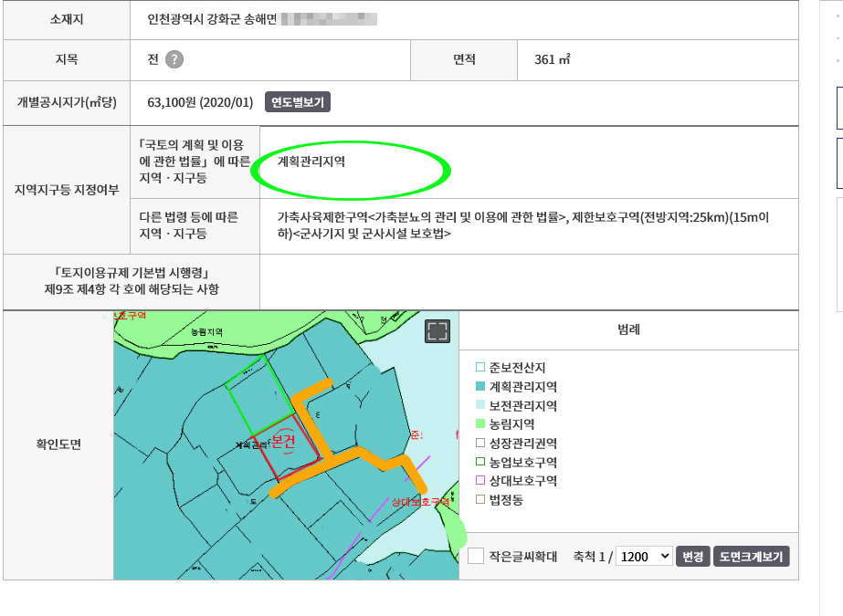Screen dimensions: 843x616
Task: Click the 성장관리권역 legend swatch
Action: 480,444
